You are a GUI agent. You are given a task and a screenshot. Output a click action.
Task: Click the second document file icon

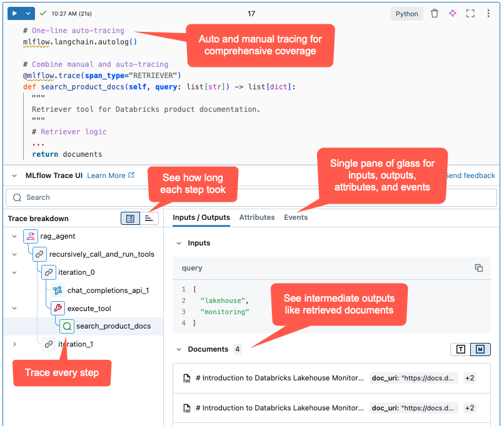(x=187, y=408)
